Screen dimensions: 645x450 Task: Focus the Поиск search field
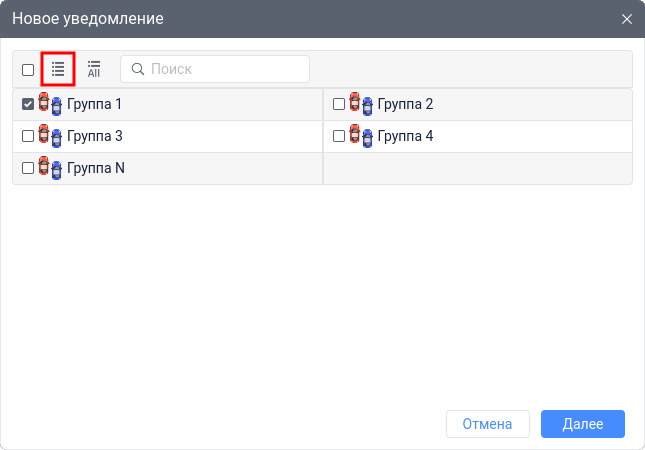(x=225, y=69)
